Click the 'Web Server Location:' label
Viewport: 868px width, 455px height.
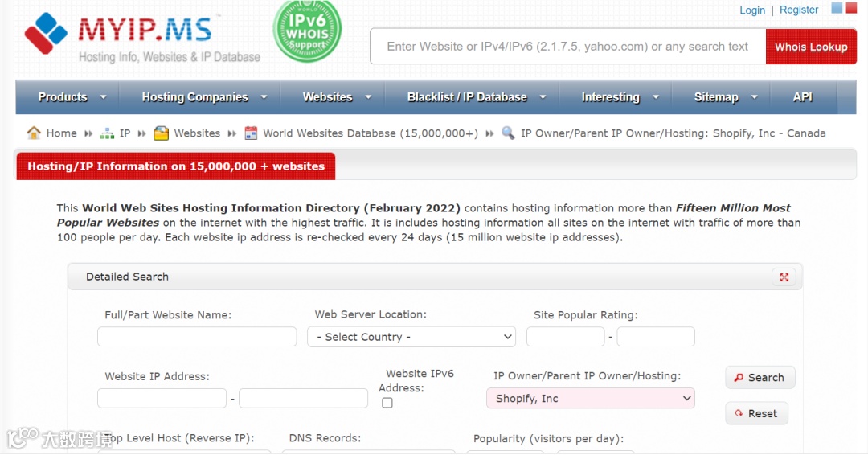pos(371,314)
